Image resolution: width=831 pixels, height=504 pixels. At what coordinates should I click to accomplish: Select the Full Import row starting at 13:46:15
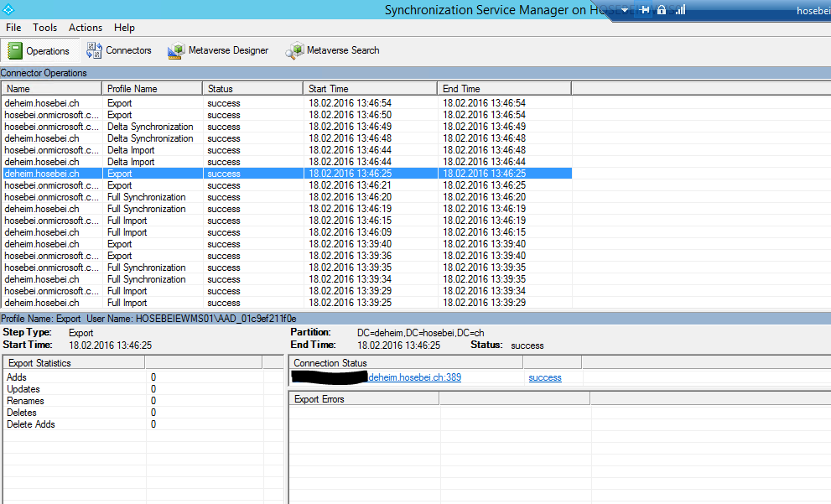click(x=287, y=221)
